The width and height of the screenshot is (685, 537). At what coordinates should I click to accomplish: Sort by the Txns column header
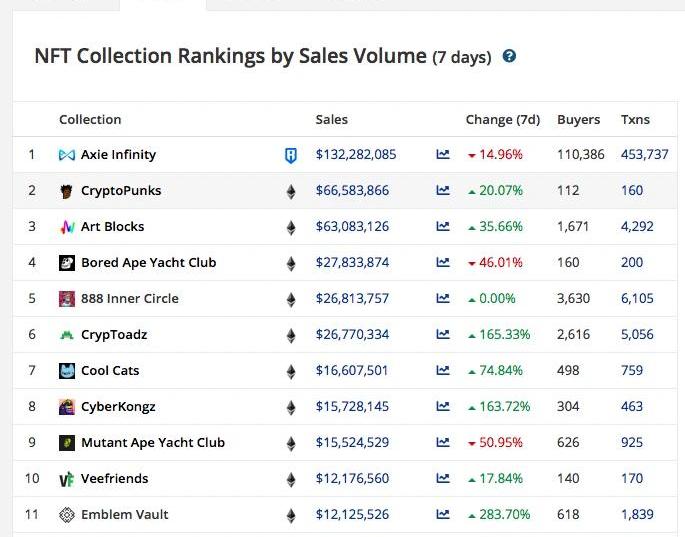[635, 119]
